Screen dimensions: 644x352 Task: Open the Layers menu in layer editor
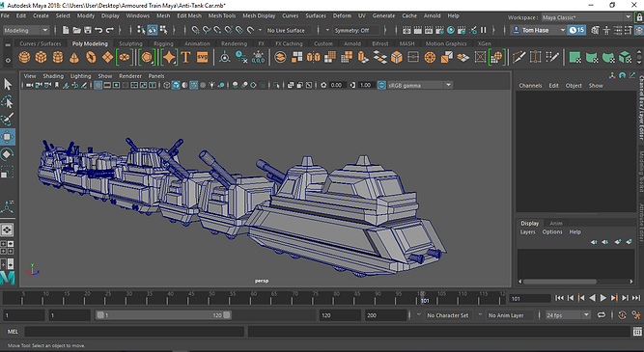tap(528, 231)
